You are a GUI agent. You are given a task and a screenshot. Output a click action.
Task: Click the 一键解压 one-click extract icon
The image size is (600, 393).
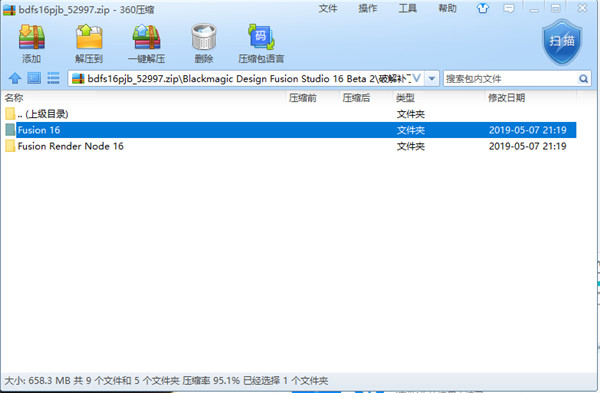pyautogui.click(x=146, y=37)
